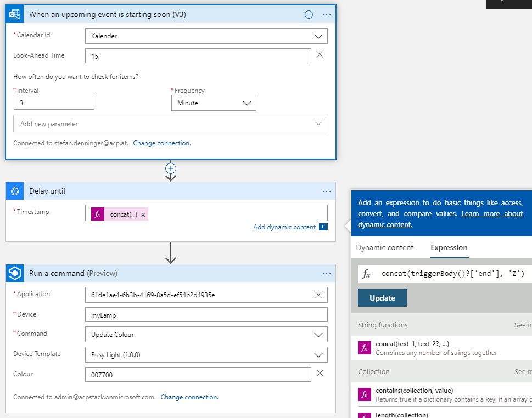The height and width of the screenshot is (418, 532).
Task: Click Change connection for the Outlook trigger
Action: click(x=162, y=143)
